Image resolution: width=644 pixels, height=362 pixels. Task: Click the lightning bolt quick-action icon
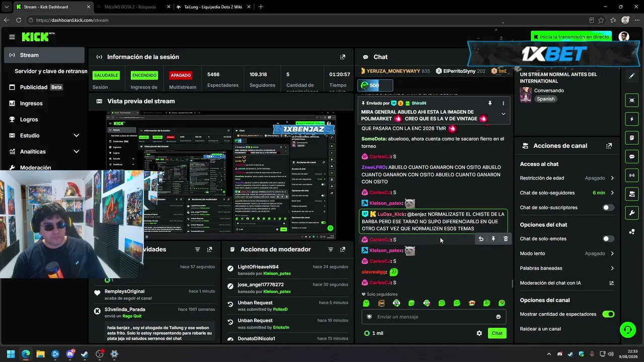(x=632, y=119)
